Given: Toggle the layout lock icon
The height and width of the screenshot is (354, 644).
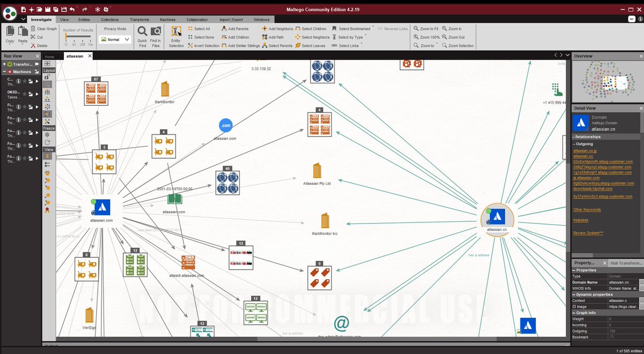Looking at the screenshot, I should click(48, 77).
